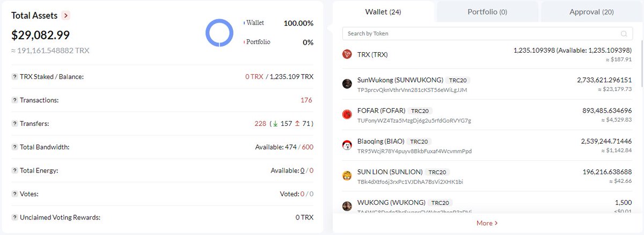Viewport: 644px width, 235px height.
Task: Click help icon beside Total Bandwidth
Action: coord(14,147)
